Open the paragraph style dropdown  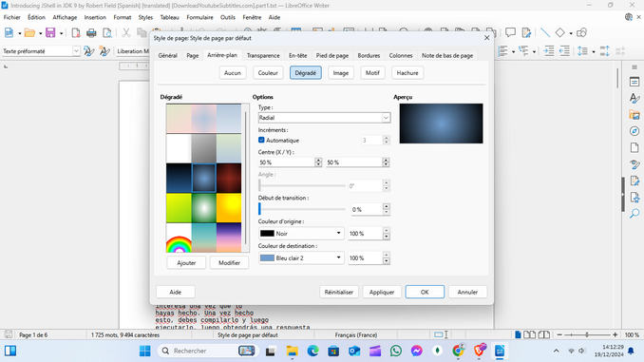[x=76, y=51]
